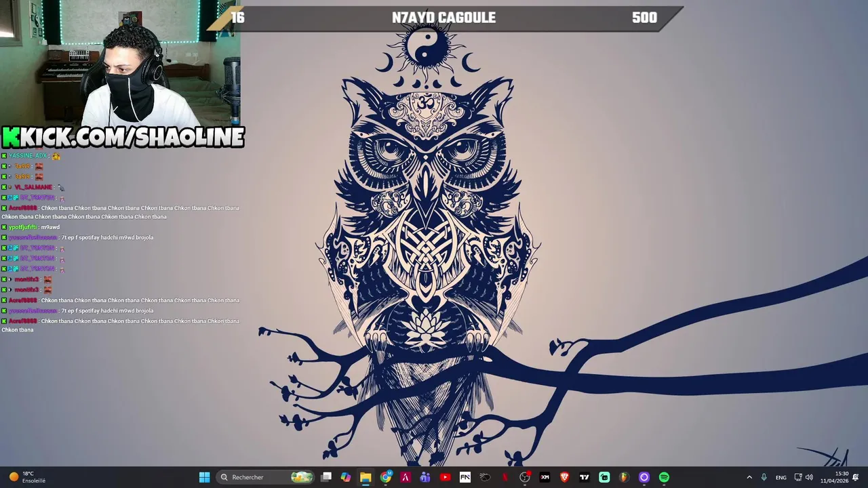Click the first '7t ep f spotifay hadchi' message
The width and height of the screenshot is (868, 488).
(x=107, y=238)
